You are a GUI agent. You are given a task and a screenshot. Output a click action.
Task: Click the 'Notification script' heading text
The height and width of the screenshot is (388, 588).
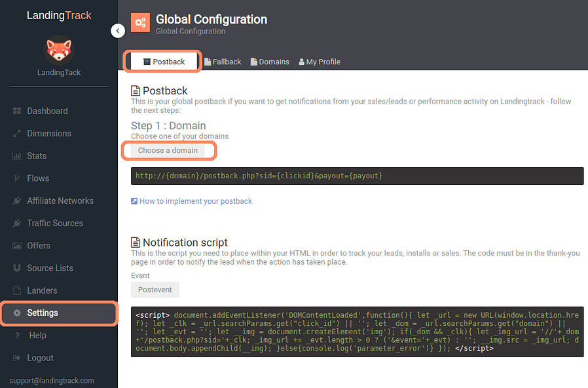(185, 242)
